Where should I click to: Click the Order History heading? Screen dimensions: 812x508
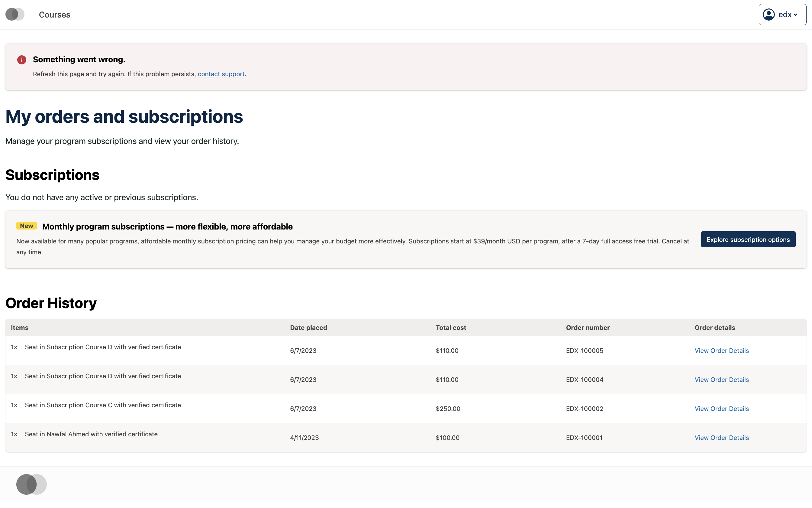[51, 303]
